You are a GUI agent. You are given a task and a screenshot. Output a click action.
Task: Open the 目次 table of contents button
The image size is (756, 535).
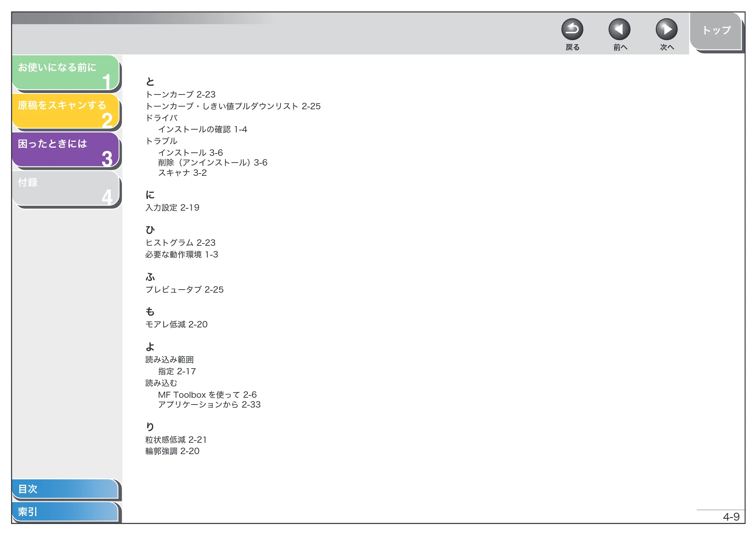65,489
